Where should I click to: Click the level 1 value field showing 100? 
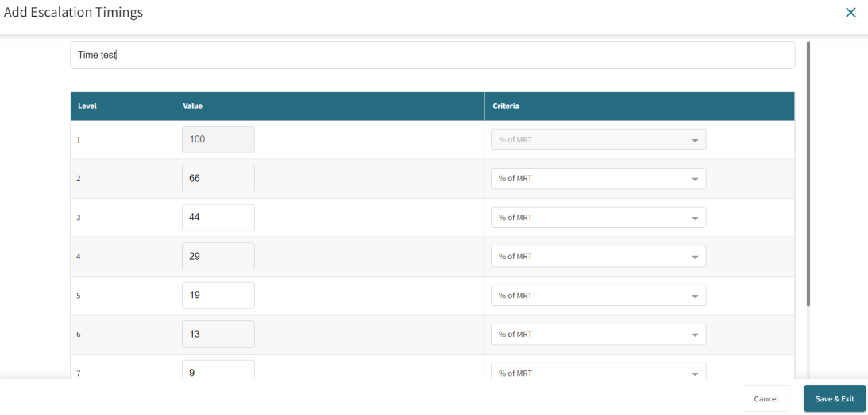coord(218,140)
